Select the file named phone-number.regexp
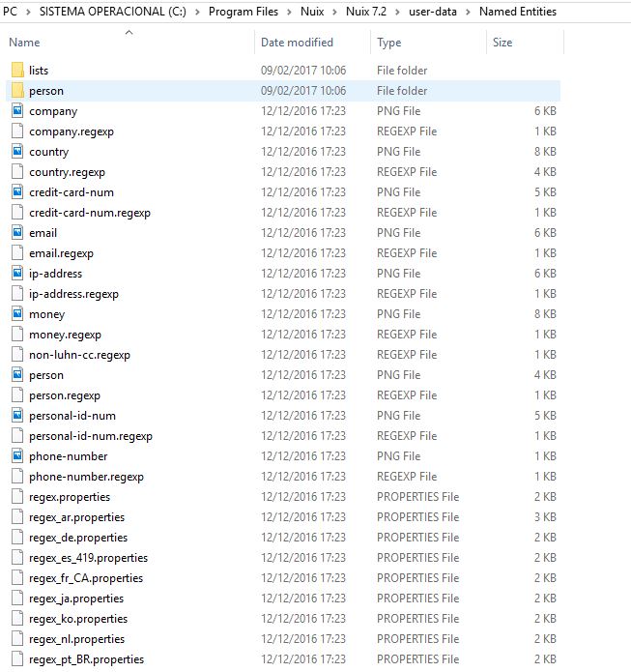Image resolution: width=631 pixels, height=672 pixels. [87, 477]
